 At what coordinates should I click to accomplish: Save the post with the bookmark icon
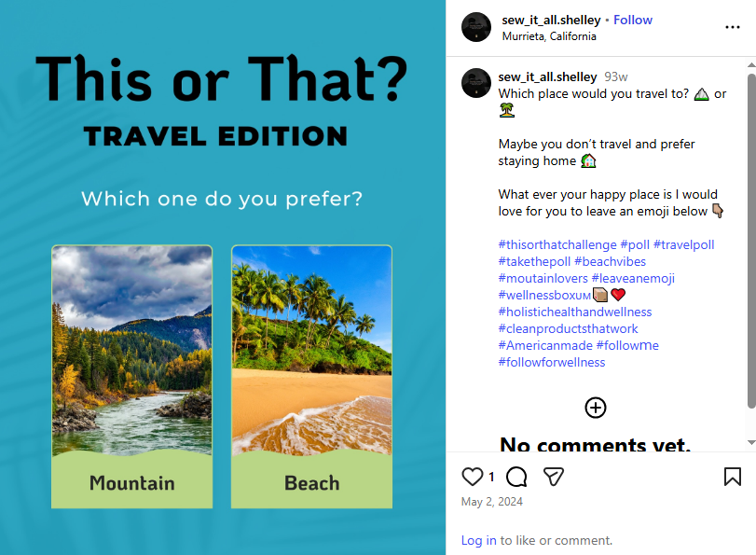(x=733, y=477)
